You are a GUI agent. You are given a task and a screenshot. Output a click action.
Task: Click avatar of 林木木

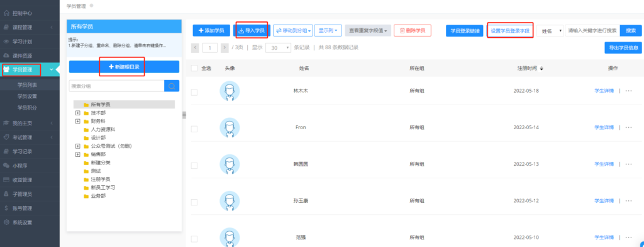tap(230, 91)
